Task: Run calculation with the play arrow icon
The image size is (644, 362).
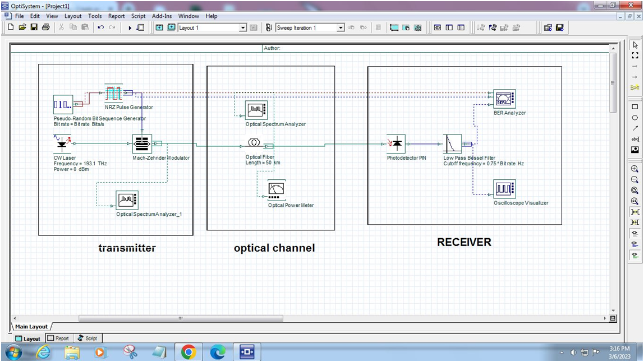Action: point(130,28)
